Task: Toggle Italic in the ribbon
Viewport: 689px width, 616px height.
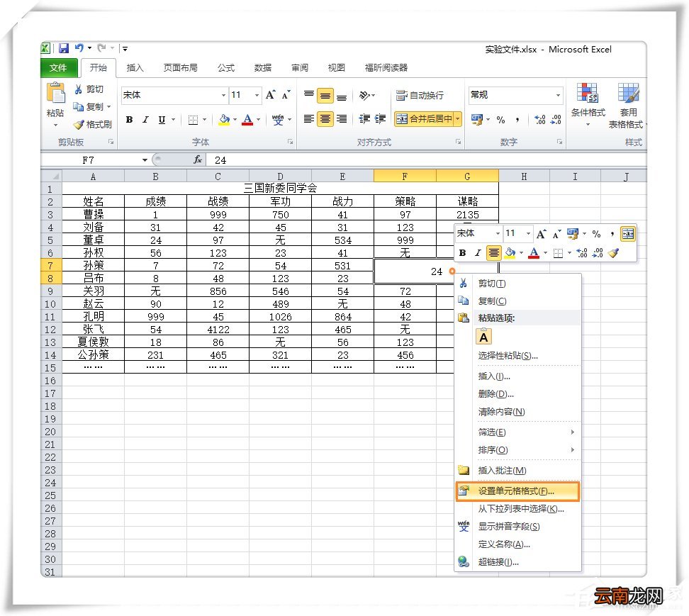Action: click(x=145, y=120)
